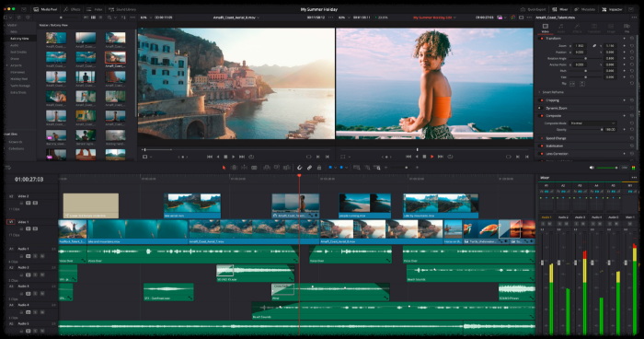This screenshot has width=644, height=339.
Task: Stop playback in the timeline viewer
Action: click(424, 157)
